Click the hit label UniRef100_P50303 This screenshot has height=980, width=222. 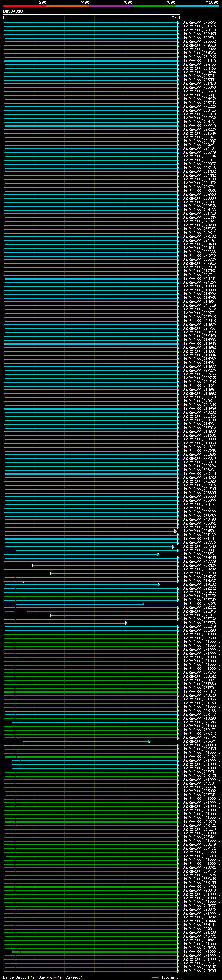(199, 88)
